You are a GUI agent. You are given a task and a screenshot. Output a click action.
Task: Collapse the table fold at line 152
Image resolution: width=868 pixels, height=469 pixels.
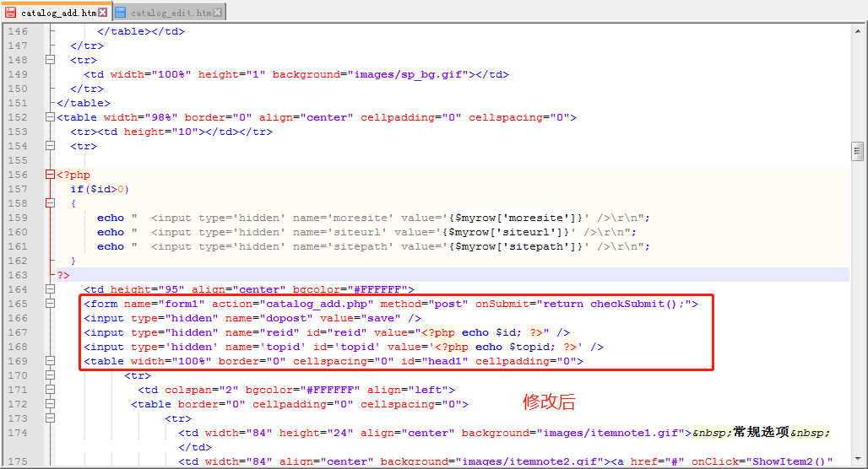[x=50, y=118]
